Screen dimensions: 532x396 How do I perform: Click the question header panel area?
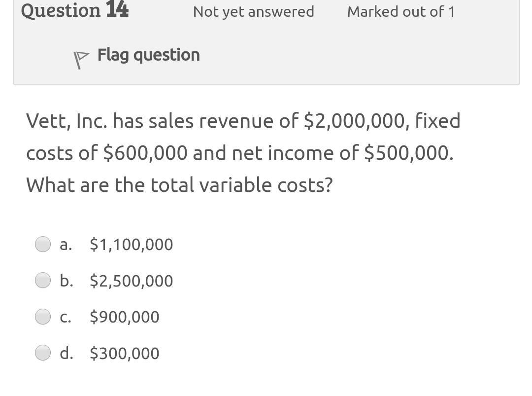tap(266, 42)
